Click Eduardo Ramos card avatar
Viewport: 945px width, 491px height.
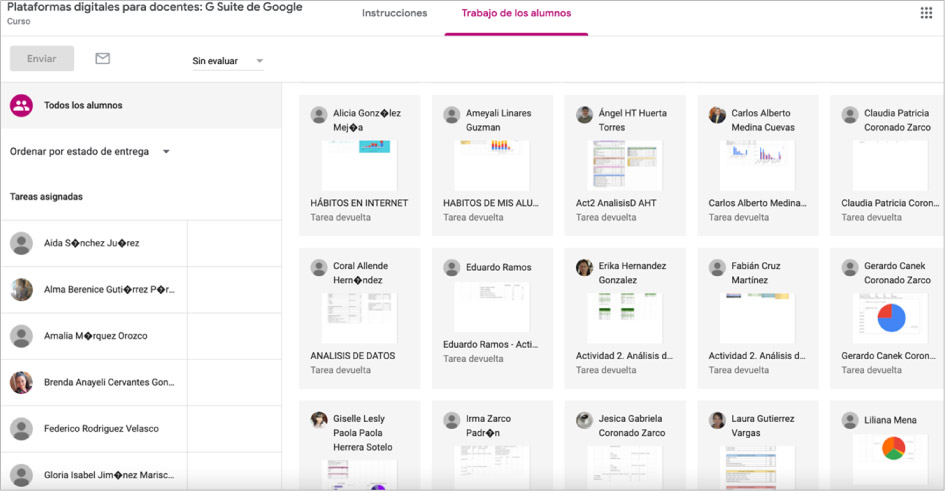(x=451, y=267)
